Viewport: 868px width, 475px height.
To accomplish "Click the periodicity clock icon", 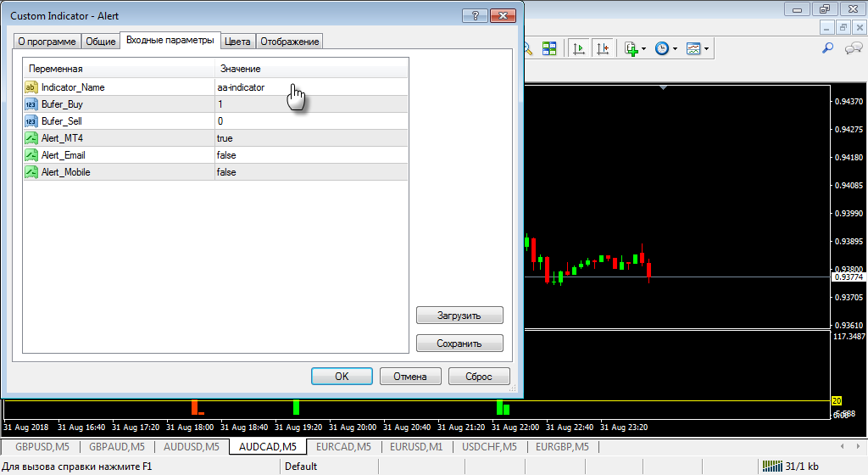I will (662, 48).
